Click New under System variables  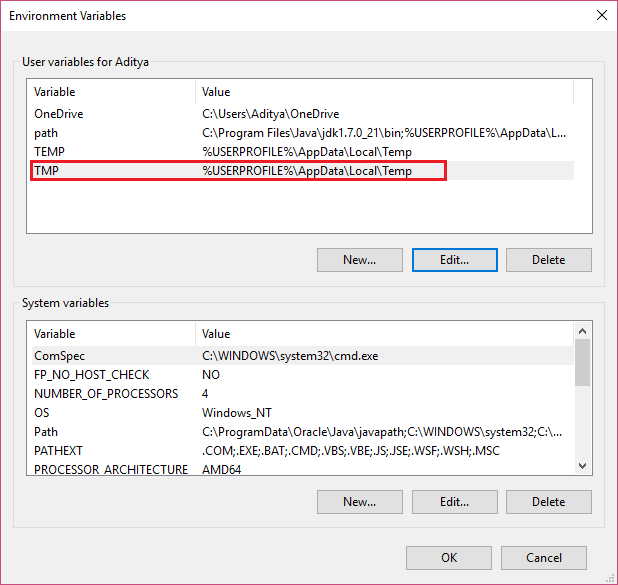[x=359, y=502]
